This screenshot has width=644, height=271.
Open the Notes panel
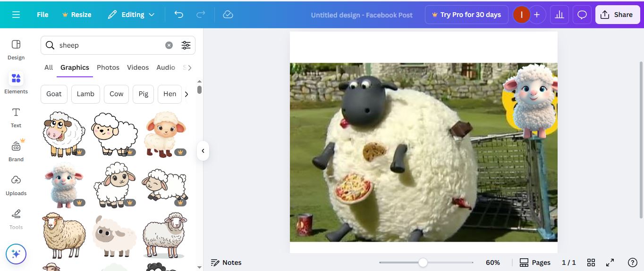click(x=226, y=263)
